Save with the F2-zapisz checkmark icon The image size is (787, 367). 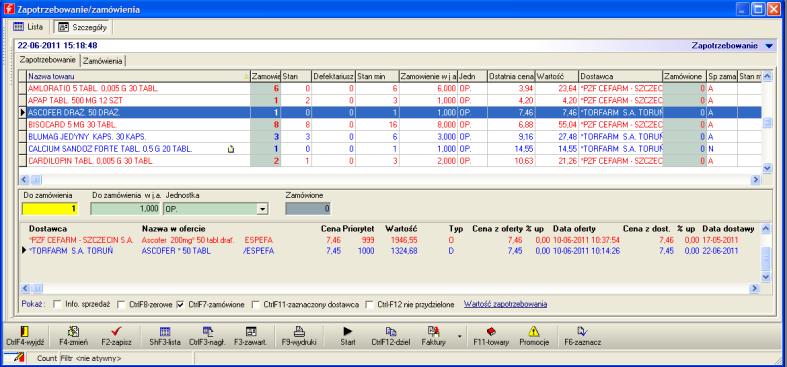tap(116, 331)
